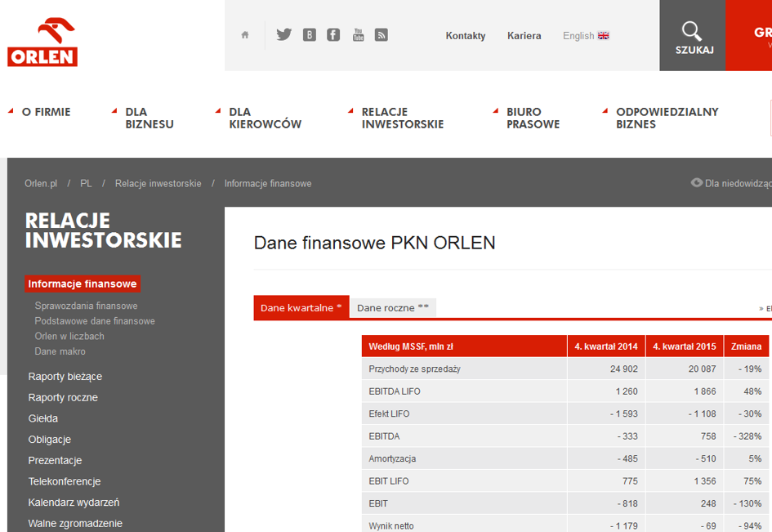This screenshot has height=532, width=772.
Task: Click the value 24 902 in the table
Action: [624, 369]
